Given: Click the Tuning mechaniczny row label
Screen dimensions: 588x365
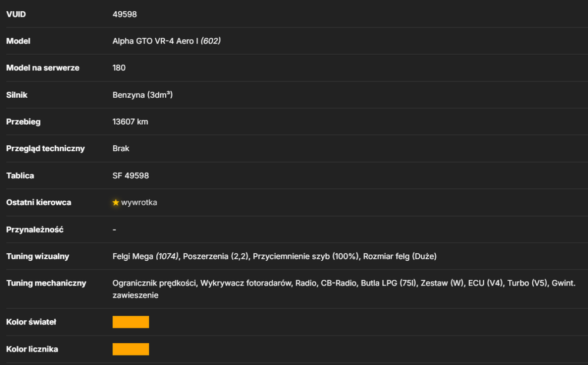Looking at the screenshot, I should (x=46, y=283).
